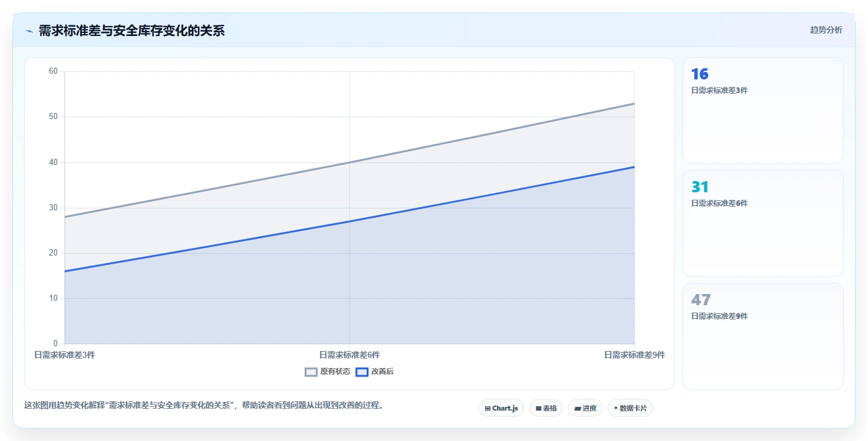Screen dimensions: 868x441
Task: Click the y-axis value 30
Action: coord(53,208)
